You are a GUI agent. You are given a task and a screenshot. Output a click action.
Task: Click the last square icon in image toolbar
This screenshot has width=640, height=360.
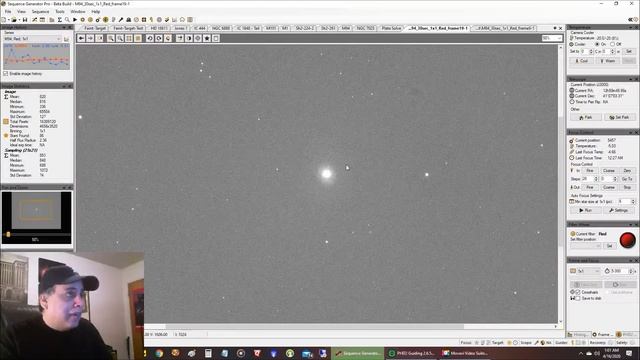coord(216,38)
